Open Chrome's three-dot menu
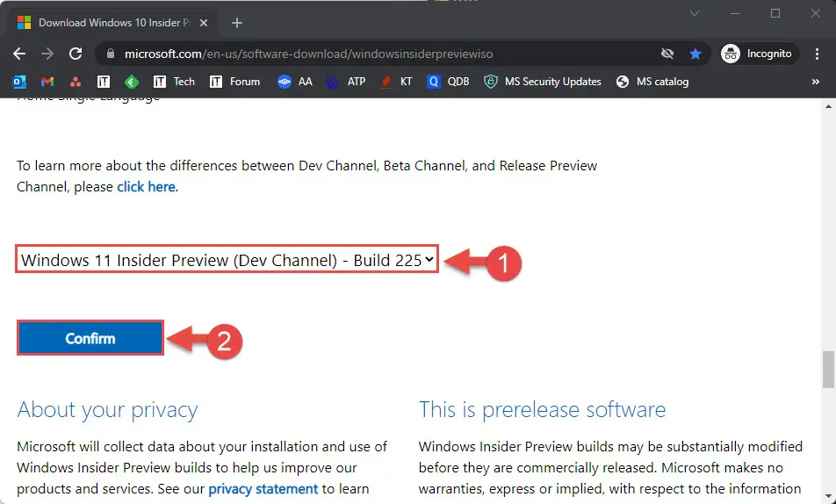Screen dimensions: 836x504 click(817, 54)
